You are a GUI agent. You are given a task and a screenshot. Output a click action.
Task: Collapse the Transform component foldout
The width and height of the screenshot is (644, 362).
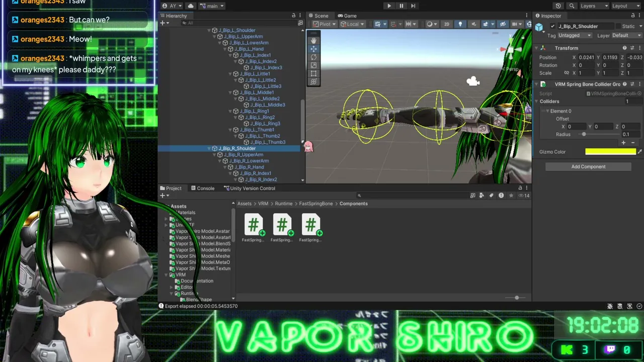click(536, 48)
